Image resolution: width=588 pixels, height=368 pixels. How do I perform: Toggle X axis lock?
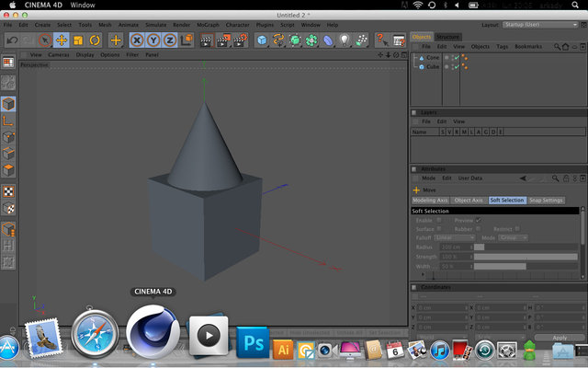137,40
